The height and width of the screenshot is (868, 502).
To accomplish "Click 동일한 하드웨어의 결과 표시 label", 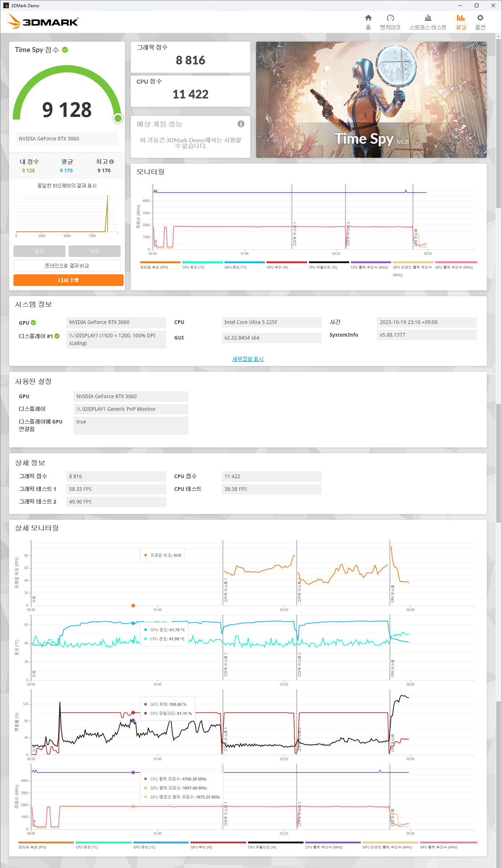I will pos(67,186).
